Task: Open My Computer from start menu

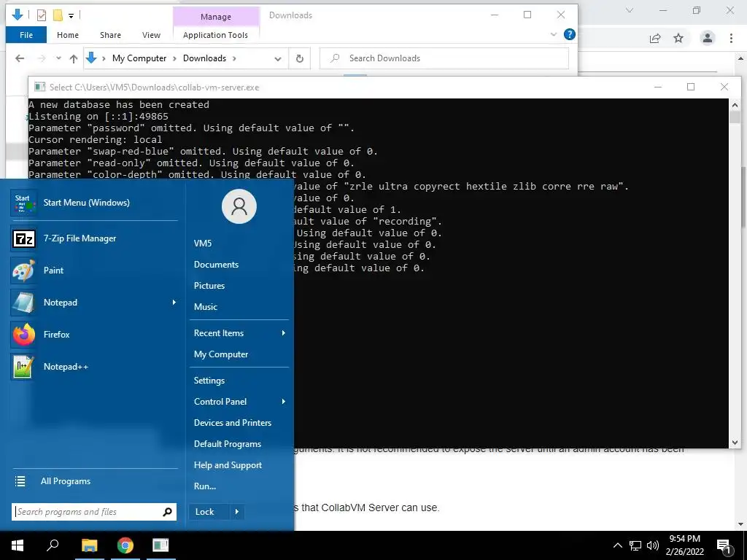Action: (221, 354)
